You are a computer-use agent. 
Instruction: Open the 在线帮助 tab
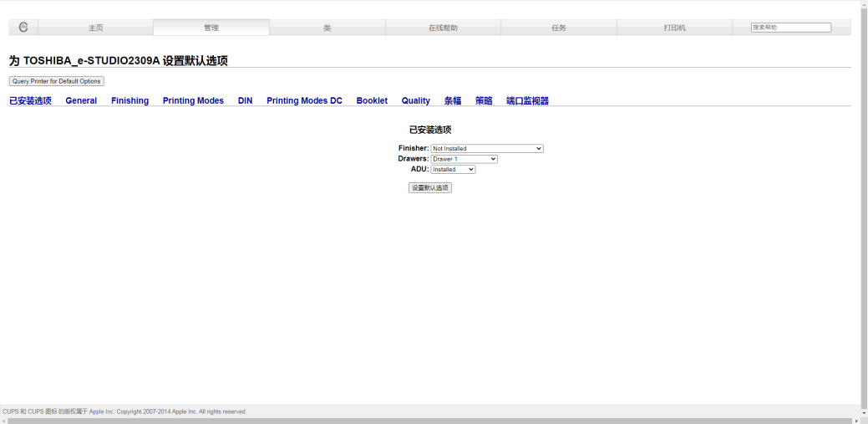(443, 28)
